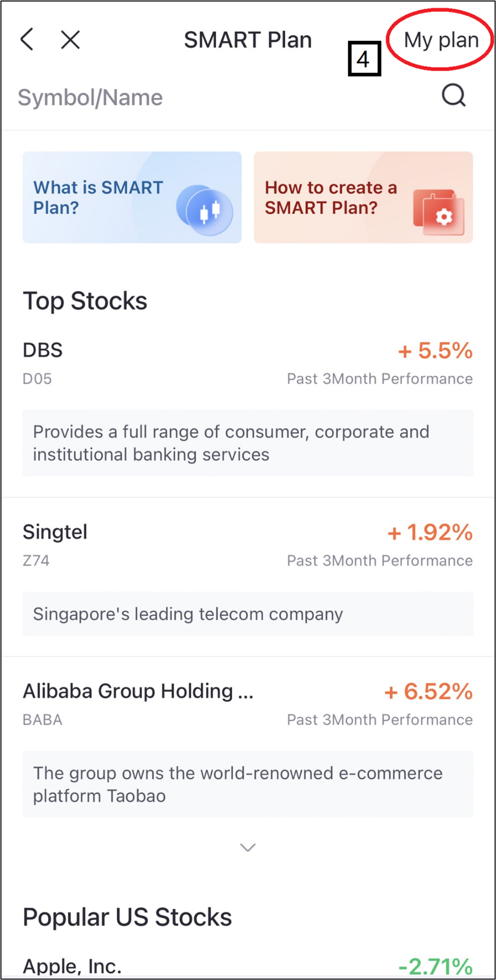This screenshot has height=980, width=496.
Task: Tap the candlestick coin icon
Action: [204, 210]
